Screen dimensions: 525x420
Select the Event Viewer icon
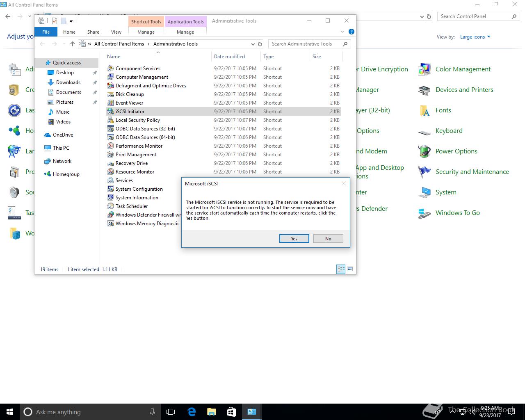pos(110,103)
